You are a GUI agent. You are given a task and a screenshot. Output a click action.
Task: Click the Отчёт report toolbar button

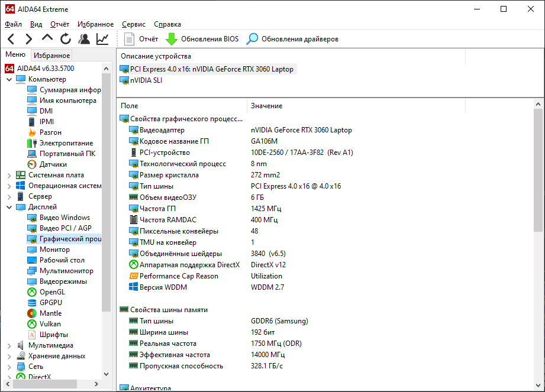point(141,39)
